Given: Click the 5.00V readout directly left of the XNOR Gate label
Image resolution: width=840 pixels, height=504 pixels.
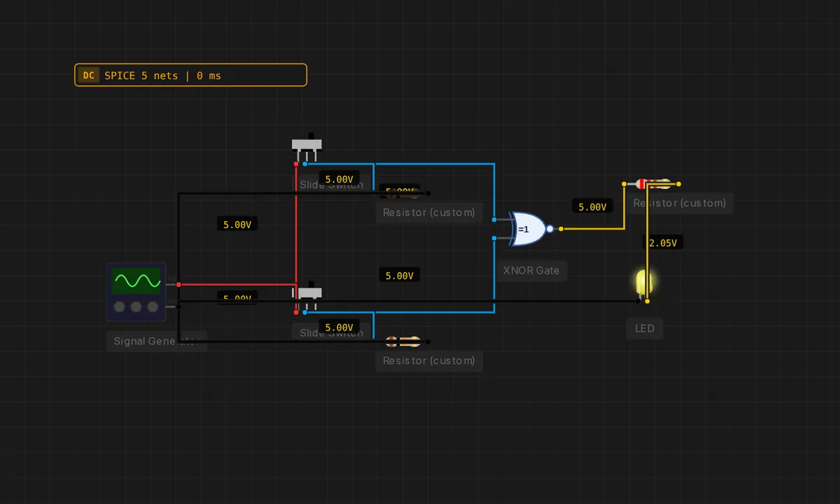Looking at the screenshot, I should point(400,275).
